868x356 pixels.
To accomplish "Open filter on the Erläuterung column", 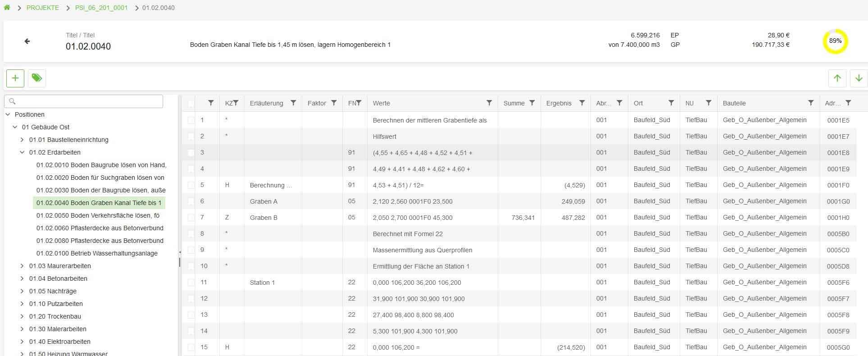I will click(293, 103).
